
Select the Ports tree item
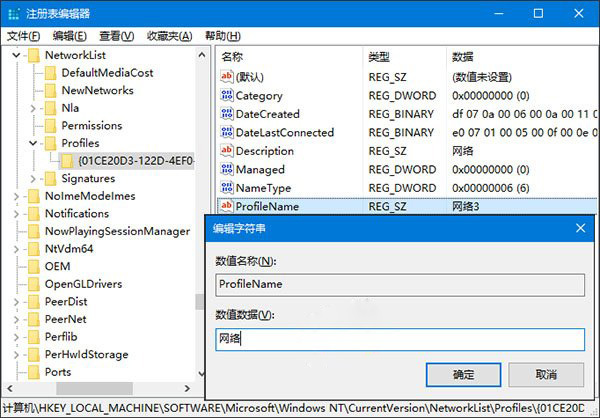(x=58, y=372)
